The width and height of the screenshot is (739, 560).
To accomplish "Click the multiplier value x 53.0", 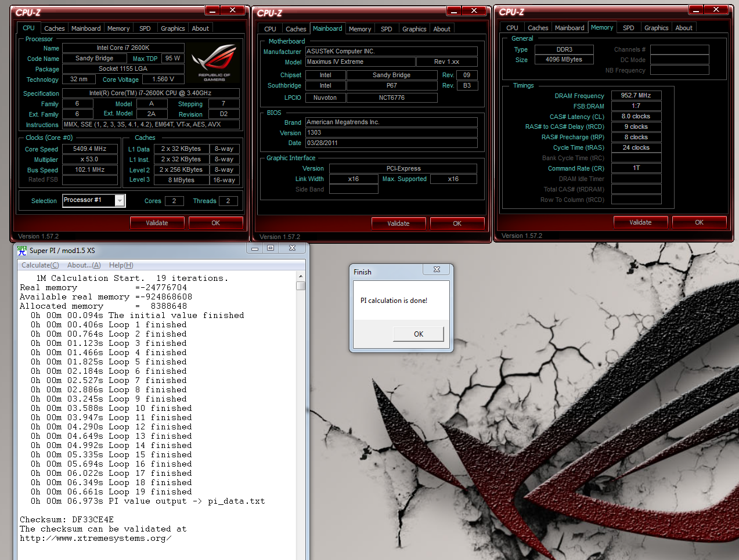I will 90,160.
